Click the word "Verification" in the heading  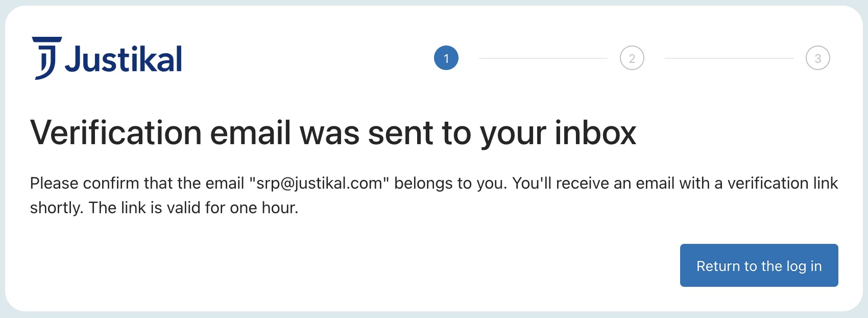[x=116, y=133]
